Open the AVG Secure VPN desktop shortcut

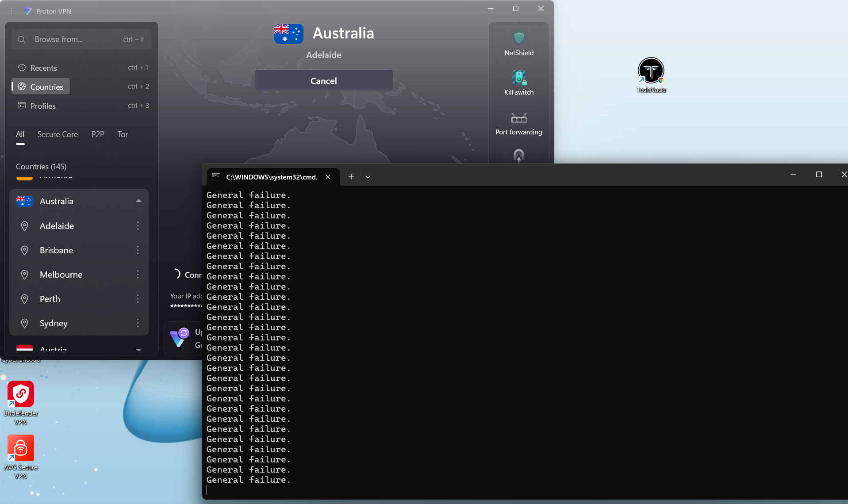click(21, 457)
